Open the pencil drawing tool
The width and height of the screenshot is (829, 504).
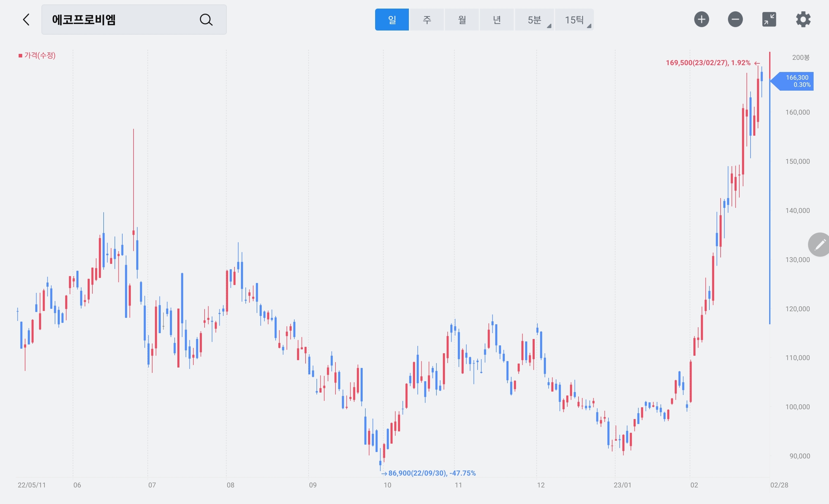coord(820,245)
